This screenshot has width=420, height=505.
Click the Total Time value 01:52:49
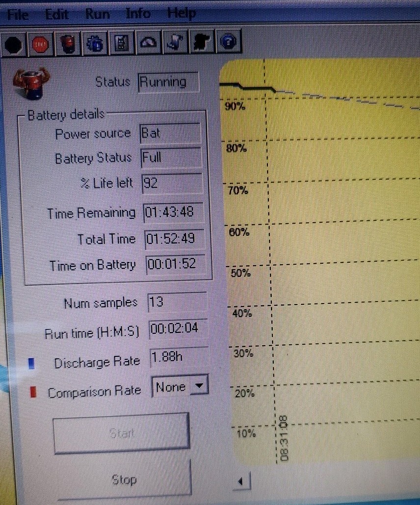(175, 239)
